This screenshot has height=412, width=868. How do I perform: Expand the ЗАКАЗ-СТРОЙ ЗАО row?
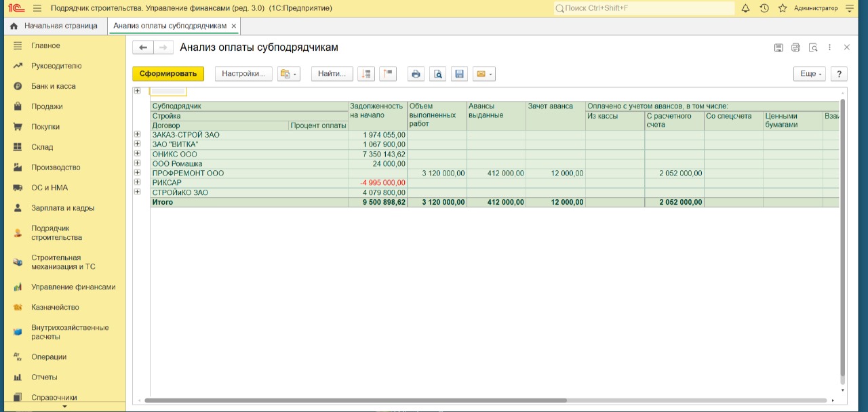click(137, 135)
